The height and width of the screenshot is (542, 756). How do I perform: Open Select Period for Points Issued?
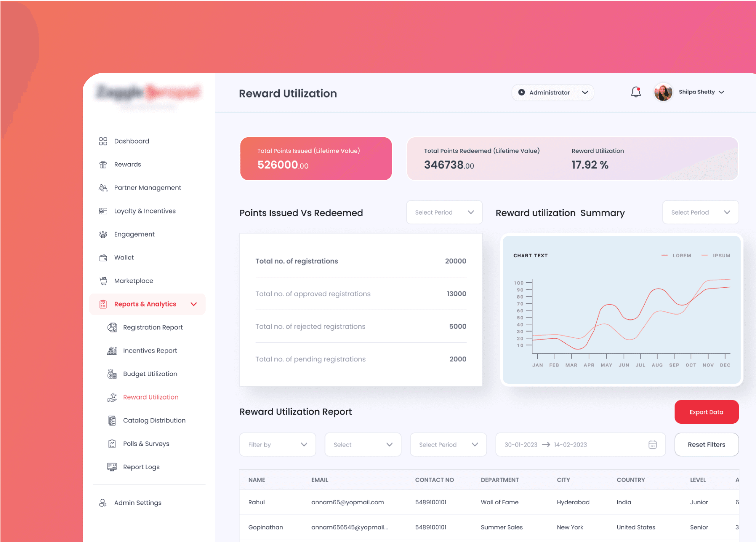point(444,213)
